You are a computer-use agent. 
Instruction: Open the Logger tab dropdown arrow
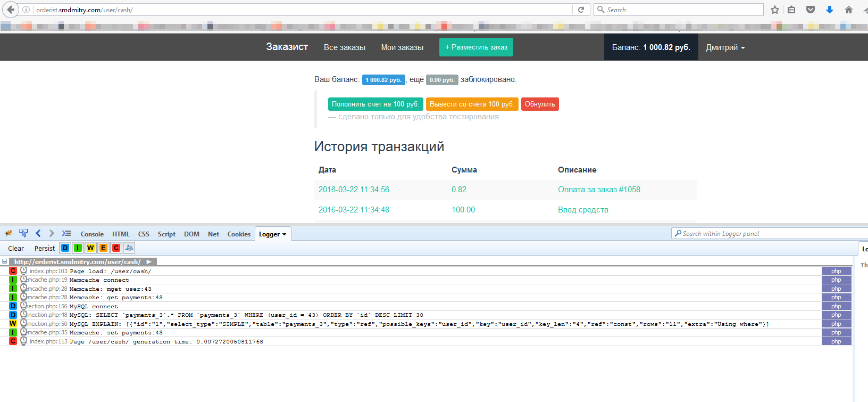(x=284, y=234)
